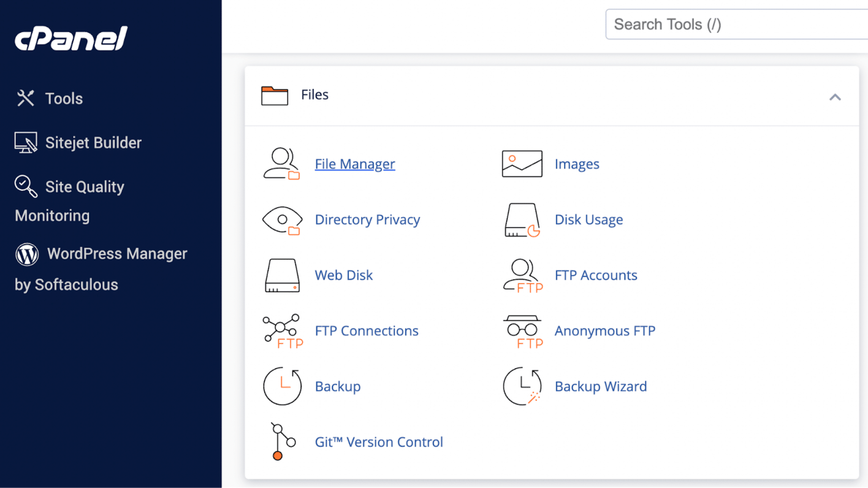Open Backup Wizard via its wand icon
Screen dimensions: 868x488
pos(521,386)
